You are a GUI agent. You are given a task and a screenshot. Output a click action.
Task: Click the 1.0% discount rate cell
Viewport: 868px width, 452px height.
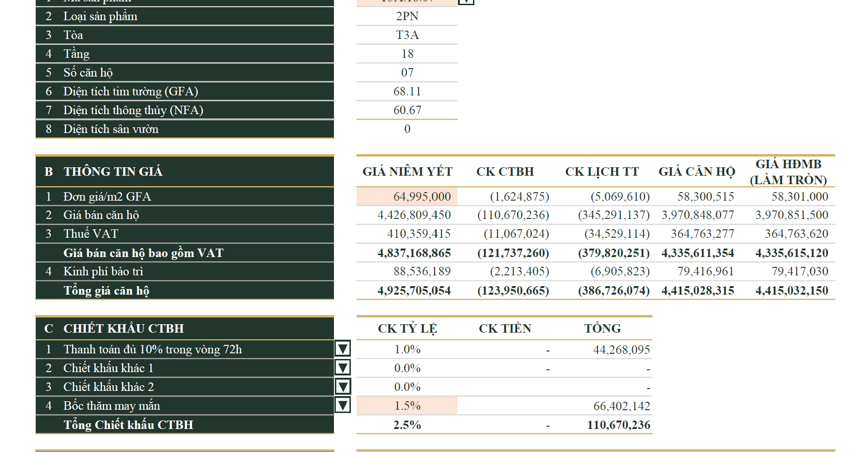pyautogui.click(x=407, y=349)
